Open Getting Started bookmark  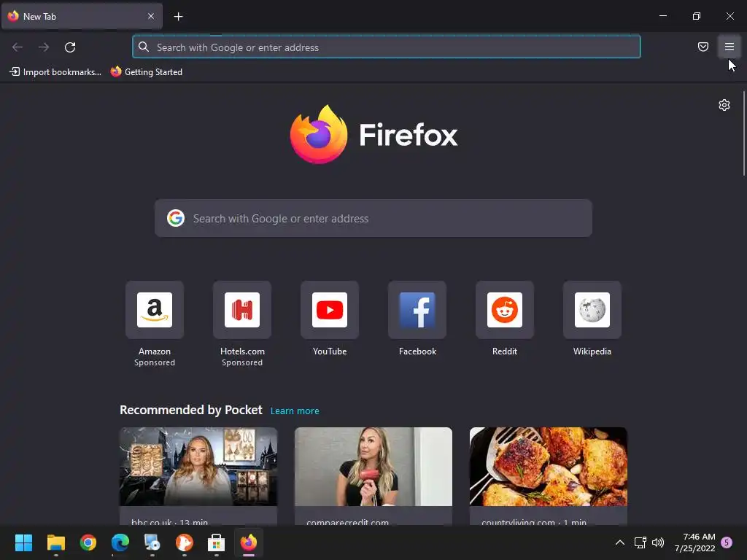[146, 72]
